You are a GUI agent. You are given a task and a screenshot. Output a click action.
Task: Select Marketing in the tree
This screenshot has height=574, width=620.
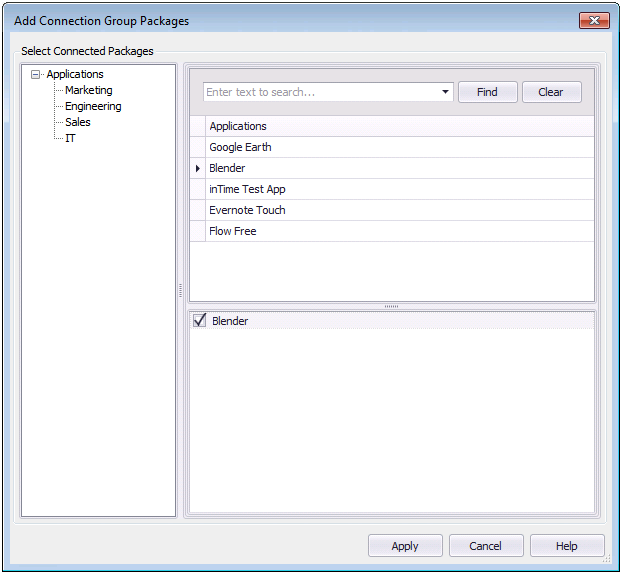click(89, 90)
